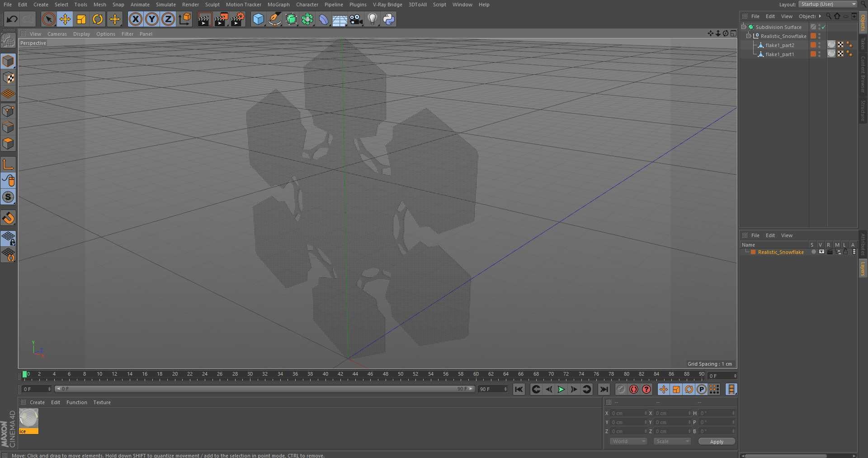Open the array modeling objects icon
Image resolution: width=868 pixels, height=458 pixels.
[x=307, y=19]
